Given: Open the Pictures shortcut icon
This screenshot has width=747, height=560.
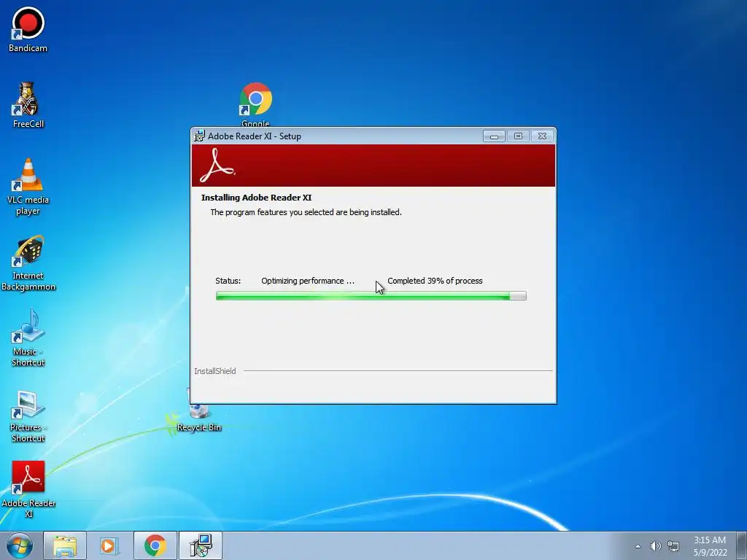Looking at the screenshot, I should (x=28, y=416).
